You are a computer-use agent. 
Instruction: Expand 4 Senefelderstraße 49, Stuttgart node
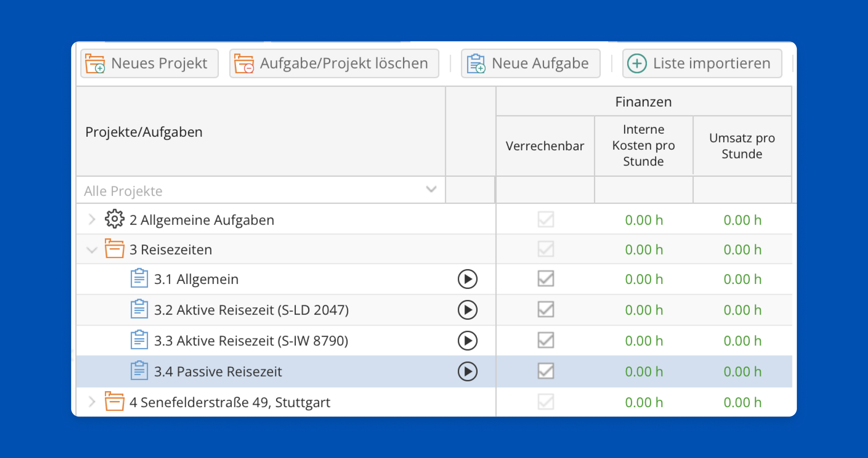click(x=92, y=402)
